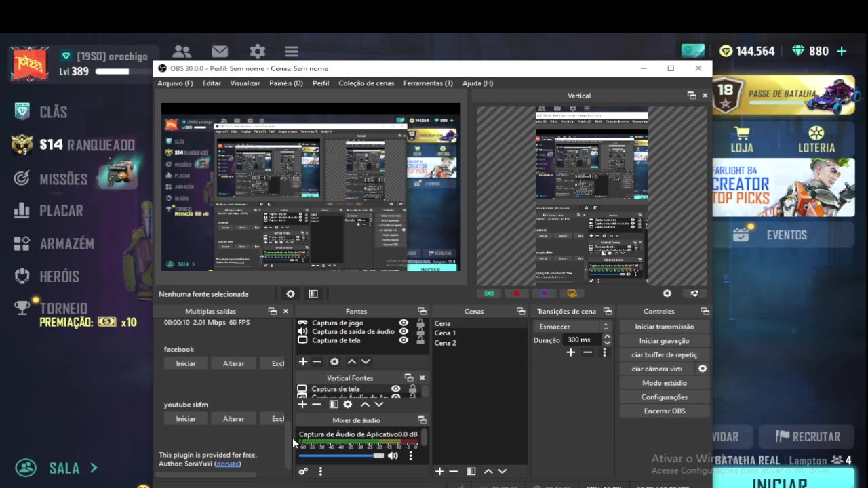
Task: Open mixer three-dot menu beside gears icon
Action: coord(321,471)
